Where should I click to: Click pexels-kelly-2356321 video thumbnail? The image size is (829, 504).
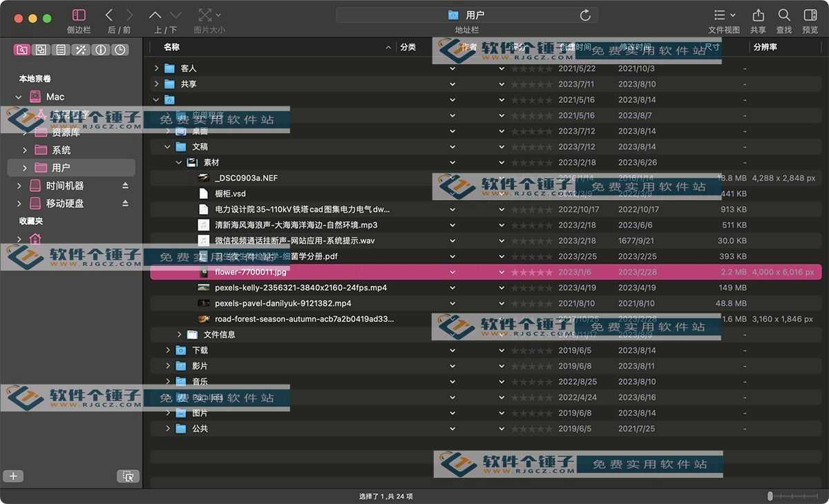point(203,288)
